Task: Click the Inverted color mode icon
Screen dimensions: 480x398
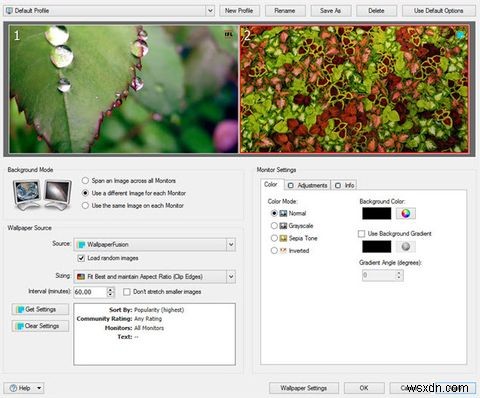Action: click(283, 250)
